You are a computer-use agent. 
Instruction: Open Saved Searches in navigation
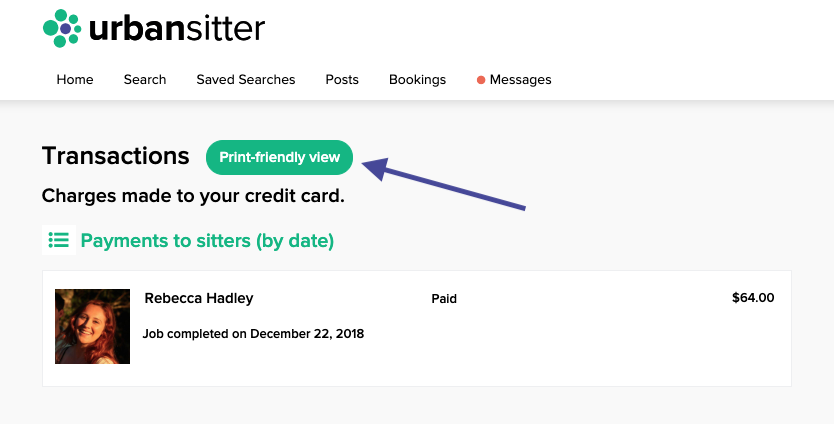click(246, 79)
